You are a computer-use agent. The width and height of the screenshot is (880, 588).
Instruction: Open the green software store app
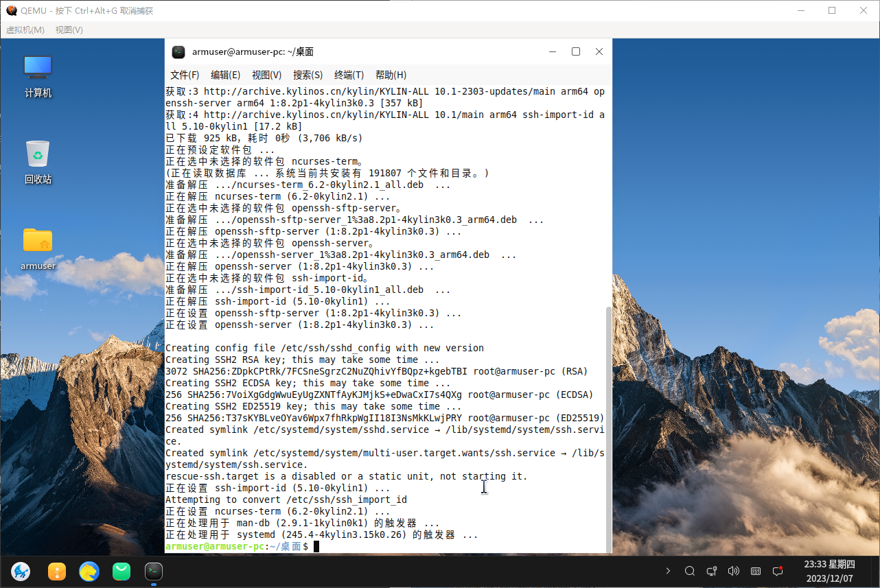pos(121,571)
